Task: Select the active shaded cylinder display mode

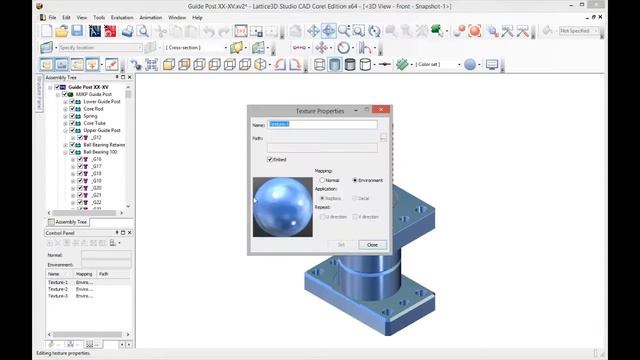Action: (335, 64)
